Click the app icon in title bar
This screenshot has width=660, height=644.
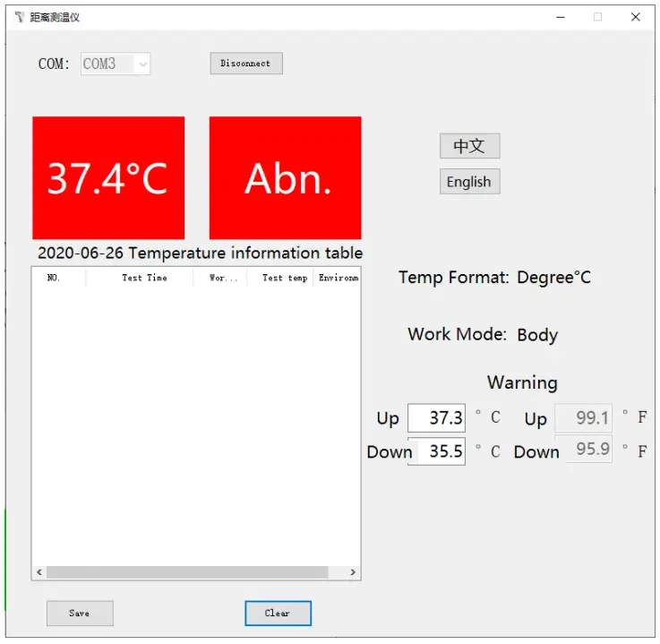tap(20, 17)
